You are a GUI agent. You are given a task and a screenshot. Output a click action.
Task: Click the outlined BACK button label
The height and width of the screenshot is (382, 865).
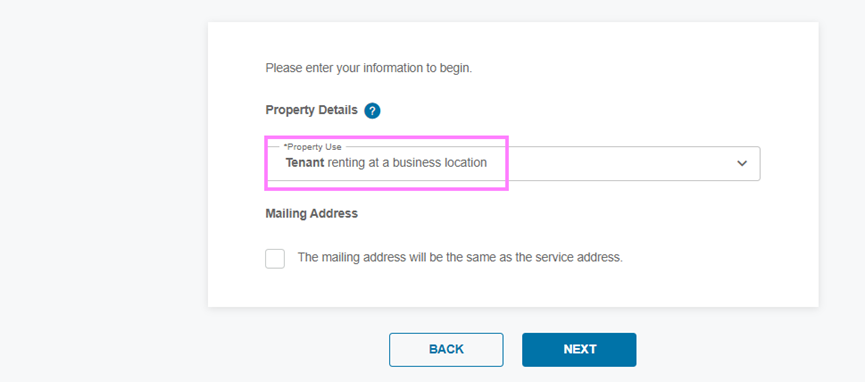(x=446, y=349)
